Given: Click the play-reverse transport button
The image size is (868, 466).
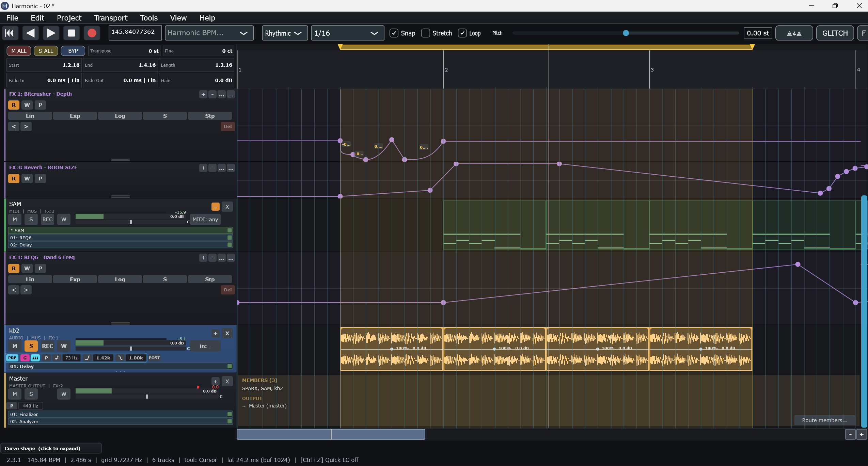Looking at the screenshot, I should [30, 33].
